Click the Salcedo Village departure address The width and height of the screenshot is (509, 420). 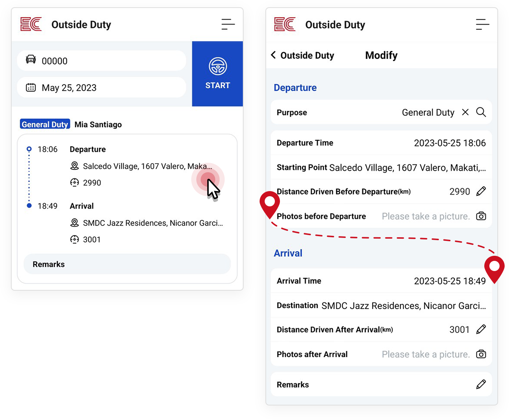coord(147,166)
